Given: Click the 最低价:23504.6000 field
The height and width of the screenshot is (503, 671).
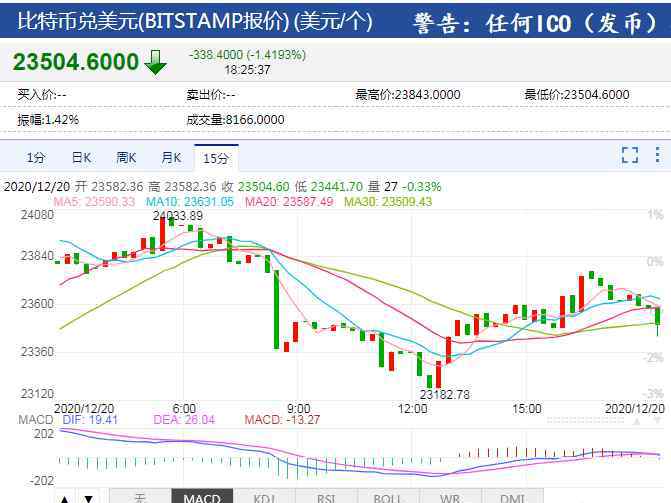Looking at the screenshot, I should [577, 95].
